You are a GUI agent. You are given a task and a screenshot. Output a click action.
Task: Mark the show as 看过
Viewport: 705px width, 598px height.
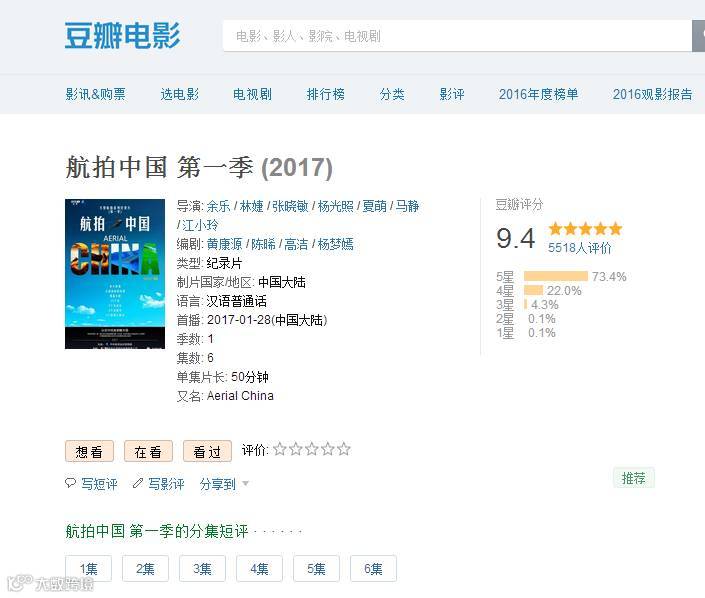[x=207, y=451]
